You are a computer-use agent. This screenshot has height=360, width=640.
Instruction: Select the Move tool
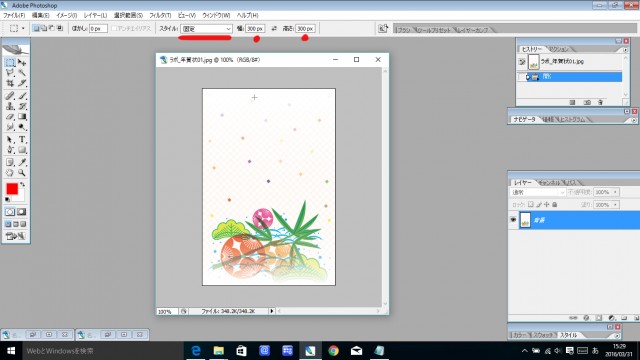click(x=22, y=62)
